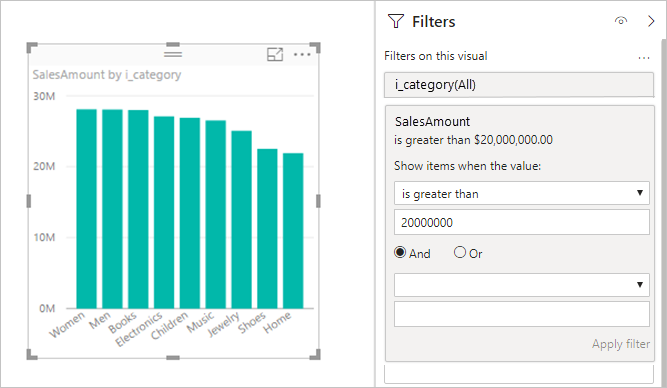
Task: Select the Electronics bar in the chart
Action: tap(164, 212)
